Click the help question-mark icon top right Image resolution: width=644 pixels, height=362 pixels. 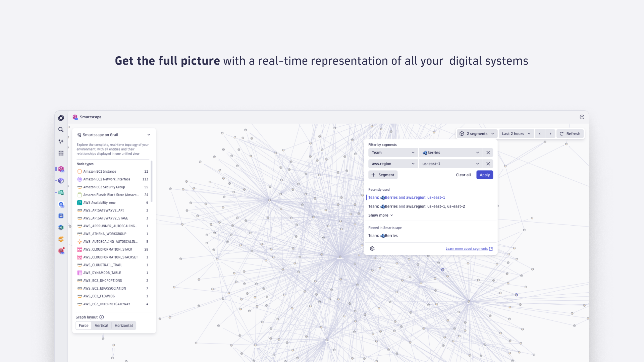tap(582, 117)
